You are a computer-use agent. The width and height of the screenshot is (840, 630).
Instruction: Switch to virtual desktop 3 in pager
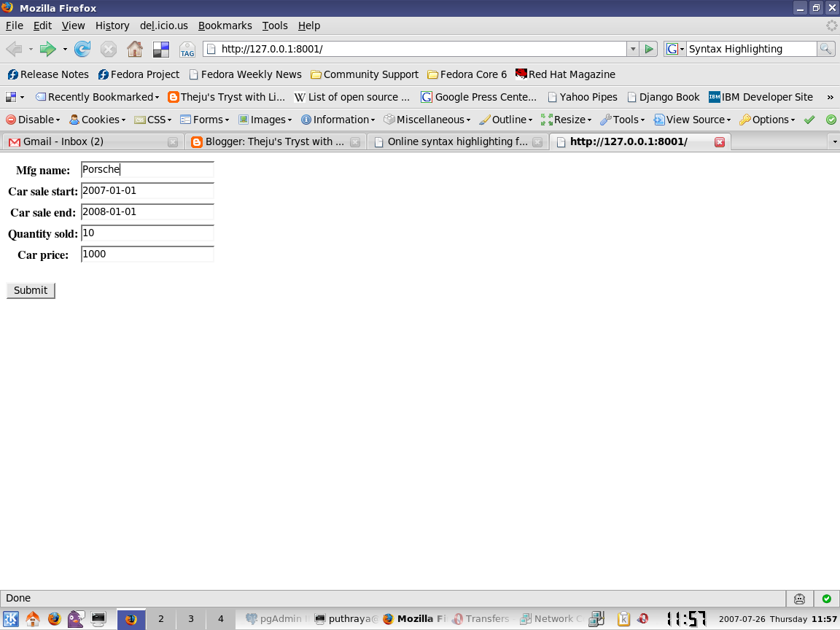click(191, 619)
